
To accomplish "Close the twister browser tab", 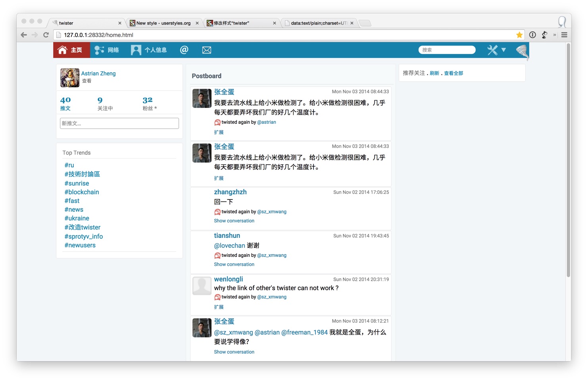I will (x=120, y=23).
